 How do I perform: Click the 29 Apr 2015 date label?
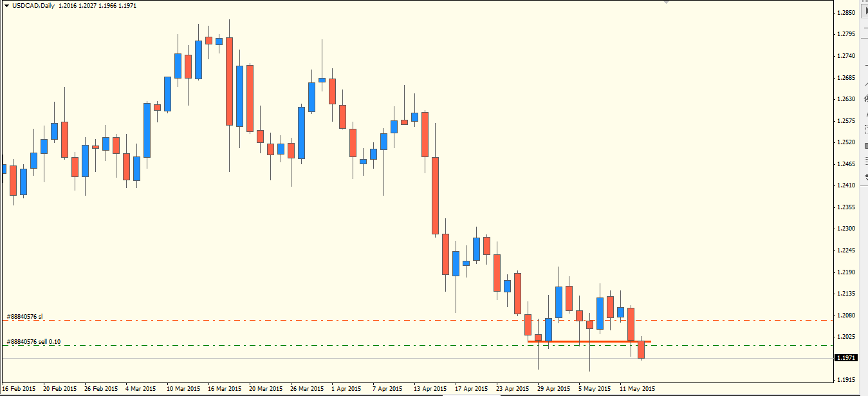pyautogui.click(x=553, y=389)
